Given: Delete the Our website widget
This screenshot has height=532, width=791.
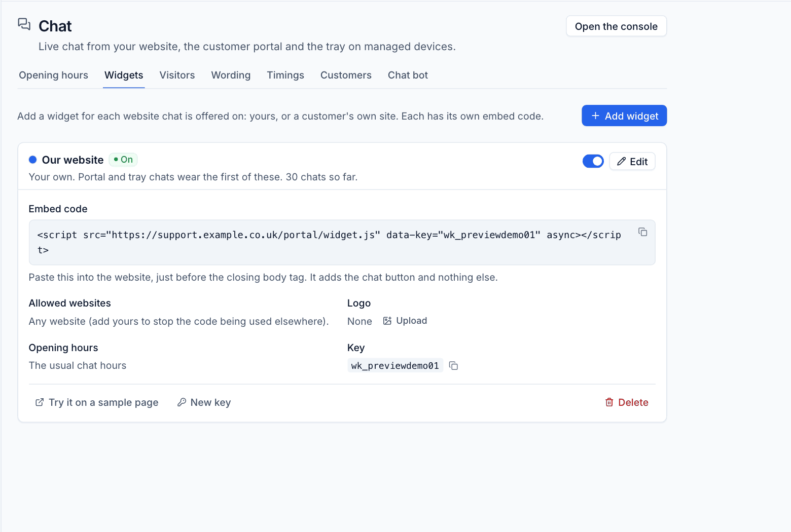Looking at the screenshot, I should pos(627,402).
